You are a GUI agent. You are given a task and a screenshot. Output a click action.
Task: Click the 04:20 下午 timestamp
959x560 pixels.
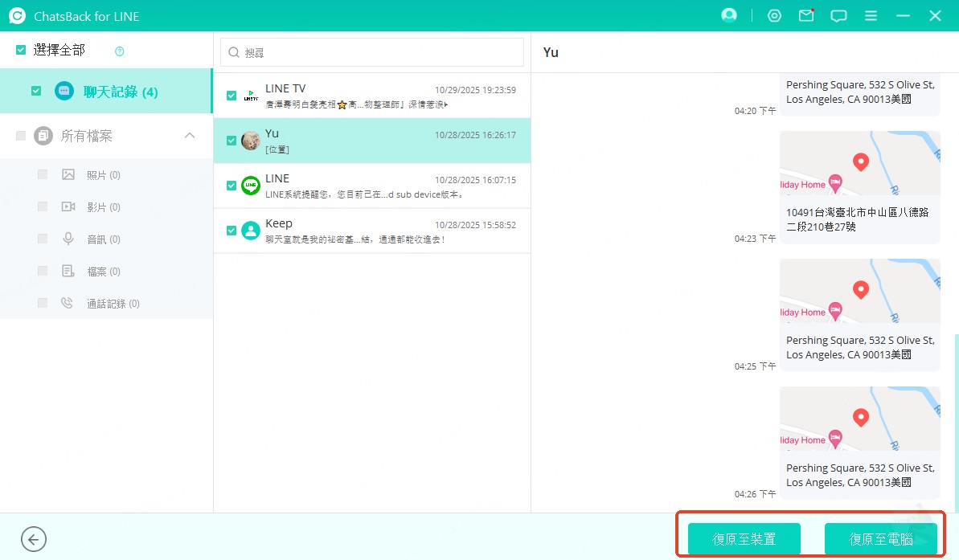(x=755, y=111)
